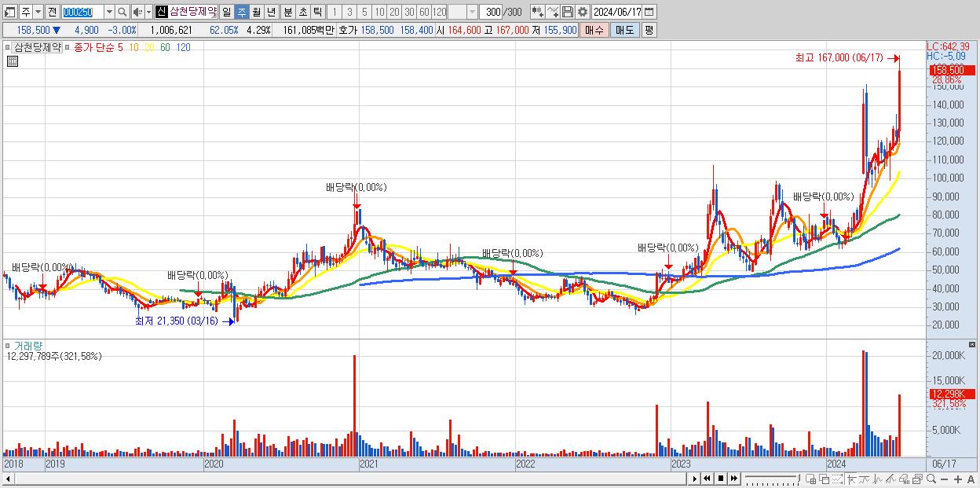The height and width of the screenshot is (488, 980).
Task: Click the diagonal lines pencil icon
Action: pyautogui.click(x=890, y=479)
